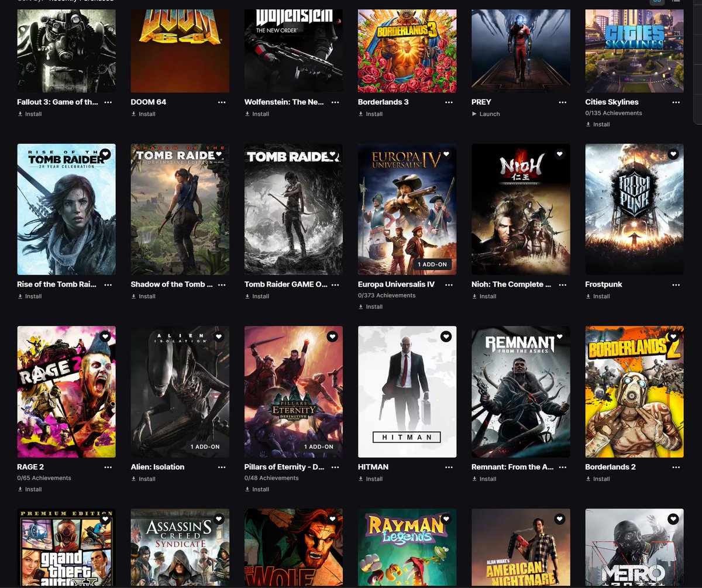The width and height of the screenshot is (702, 588).
Task: Expand the options menu for Remnant: From the Ashes
Action: tap(562, 467)
